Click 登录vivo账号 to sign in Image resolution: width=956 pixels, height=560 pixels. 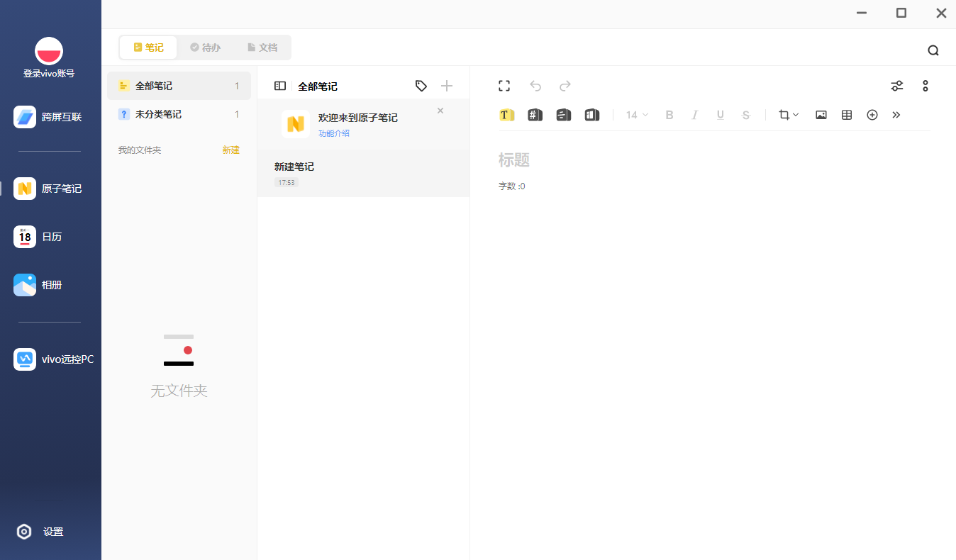[49, 73]
